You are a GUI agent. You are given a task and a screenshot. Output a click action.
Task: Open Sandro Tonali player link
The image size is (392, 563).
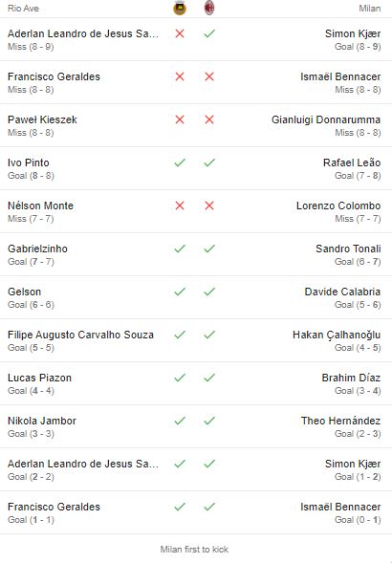tap(348, 249)
